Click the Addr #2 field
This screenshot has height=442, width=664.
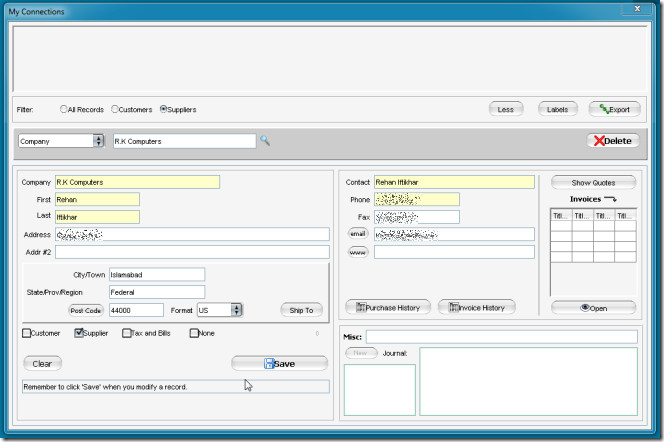tap(192, 252)
